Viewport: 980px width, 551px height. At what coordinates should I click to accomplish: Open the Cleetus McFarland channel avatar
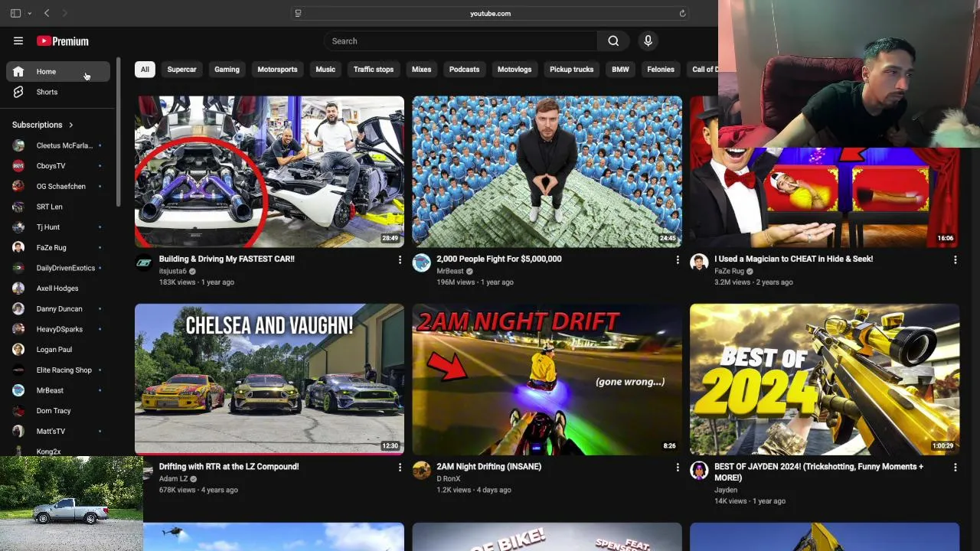(x=18, y=145)
